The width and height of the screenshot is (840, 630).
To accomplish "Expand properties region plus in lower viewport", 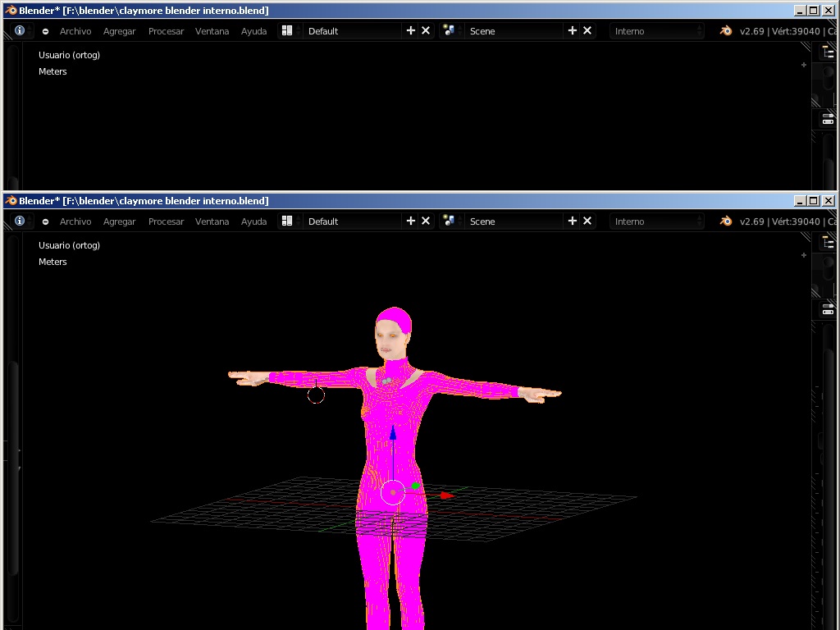I will coord(804,255).
